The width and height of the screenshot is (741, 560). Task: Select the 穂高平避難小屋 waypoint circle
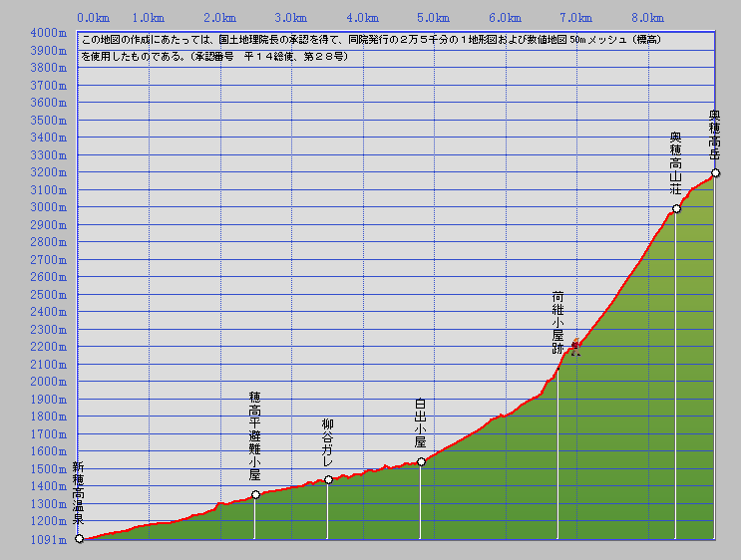click(x=255, y=495)
